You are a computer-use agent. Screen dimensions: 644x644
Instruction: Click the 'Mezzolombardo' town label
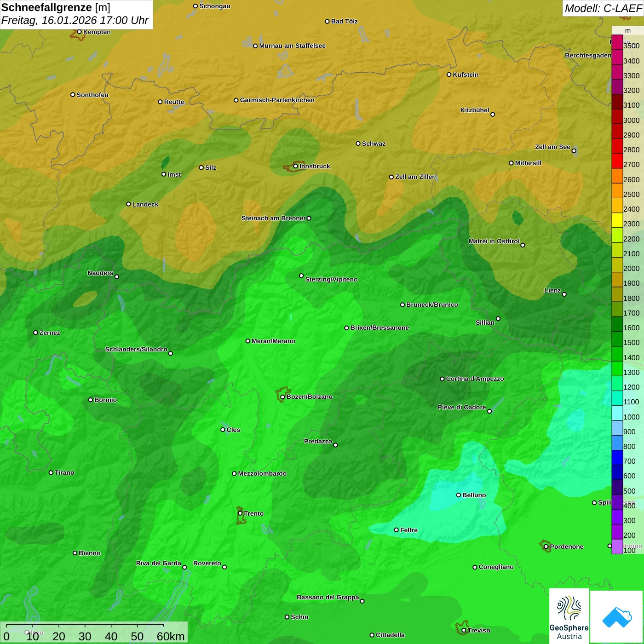coord(262,473)
